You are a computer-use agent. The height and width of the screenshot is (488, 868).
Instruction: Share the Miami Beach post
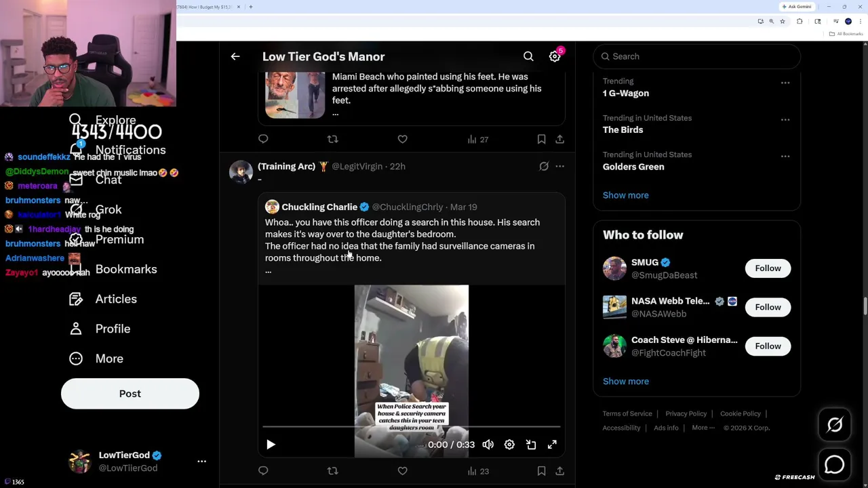coord(559,139)
